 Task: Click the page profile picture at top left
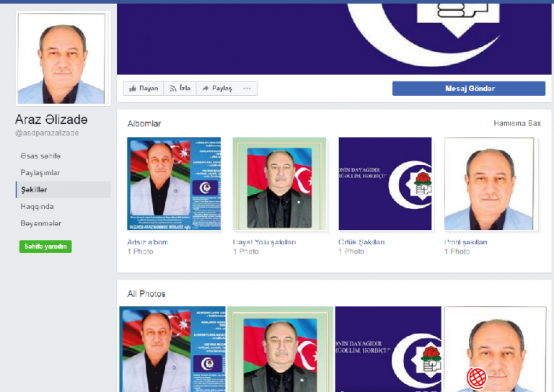62,58
